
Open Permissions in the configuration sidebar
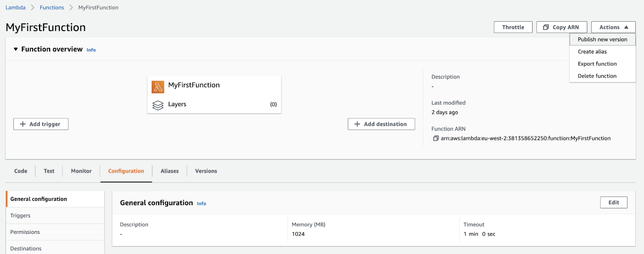point(55,232)
